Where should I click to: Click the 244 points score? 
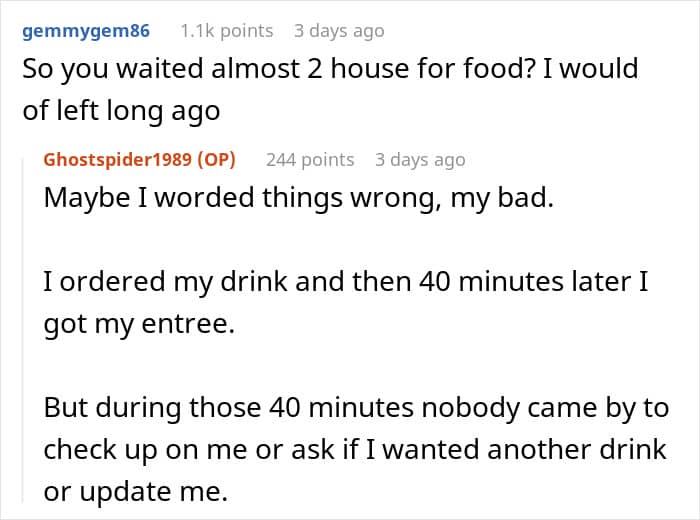(310, 160)
